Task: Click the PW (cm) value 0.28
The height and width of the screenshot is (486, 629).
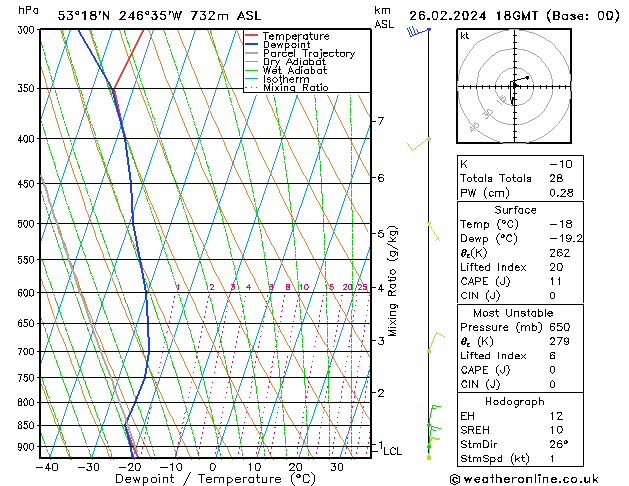Action: [561, 193]
